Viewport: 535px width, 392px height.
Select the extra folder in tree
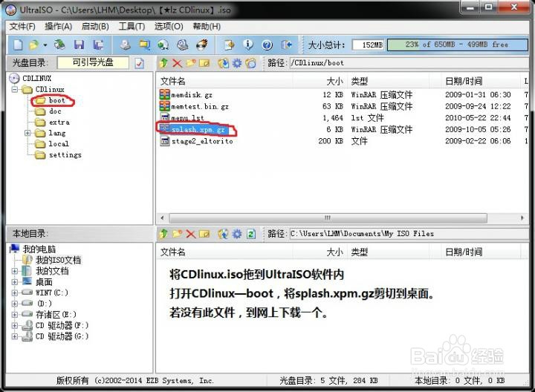[59, 122]
